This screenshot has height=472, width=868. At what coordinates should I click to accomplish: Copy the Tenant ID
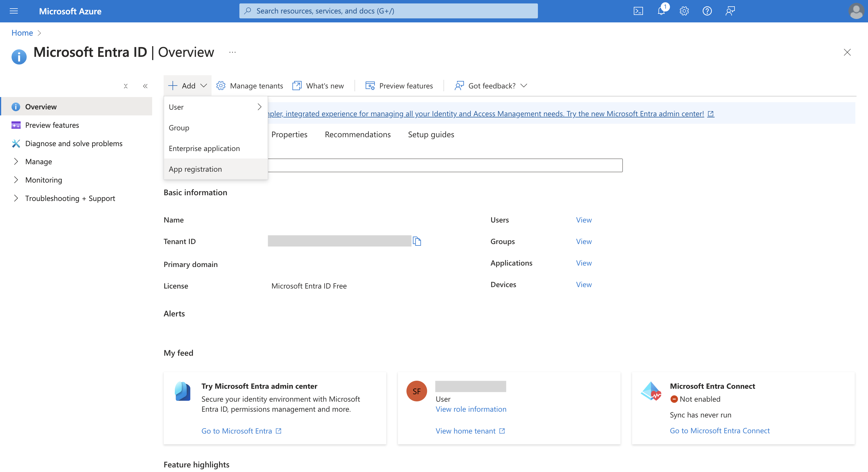417,241
